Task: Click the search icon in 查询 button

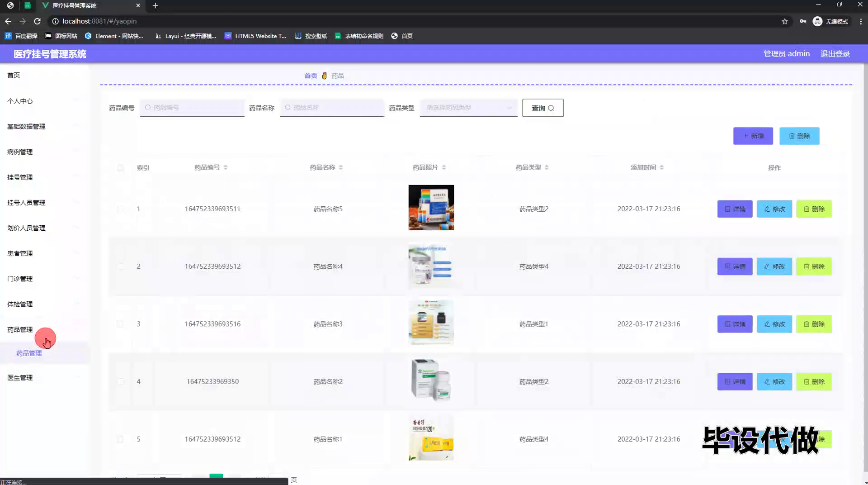Action: point(551,108)
